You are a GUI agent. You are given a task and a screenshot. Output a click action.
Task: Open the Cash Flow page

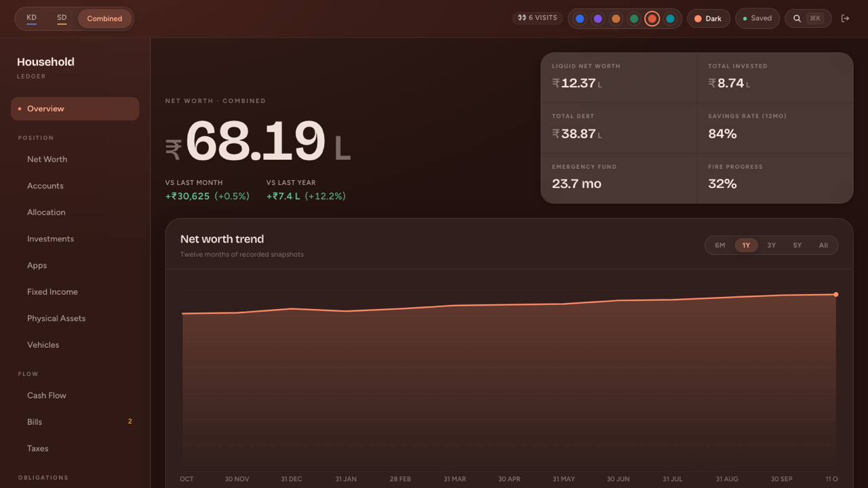[x=75, y=395]
